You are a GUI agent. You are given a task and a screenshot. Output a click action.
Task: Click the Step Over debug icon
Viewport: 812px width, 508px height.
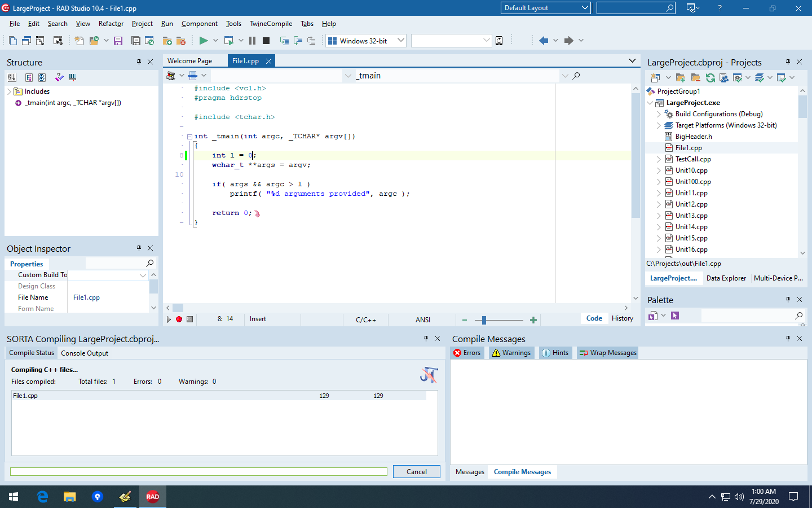(x=298, y=41)
